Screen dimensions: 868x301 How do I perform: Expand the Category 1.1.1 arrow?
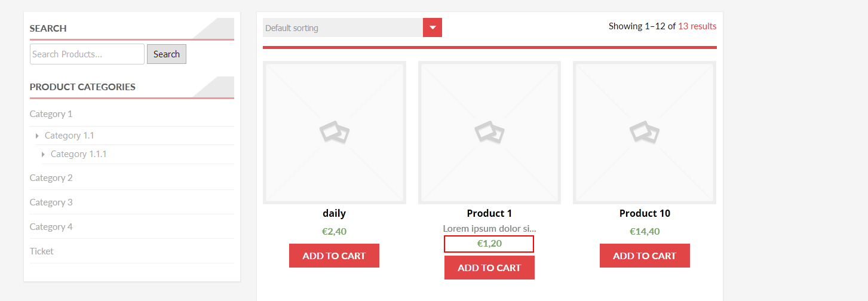tap(43, 154)
